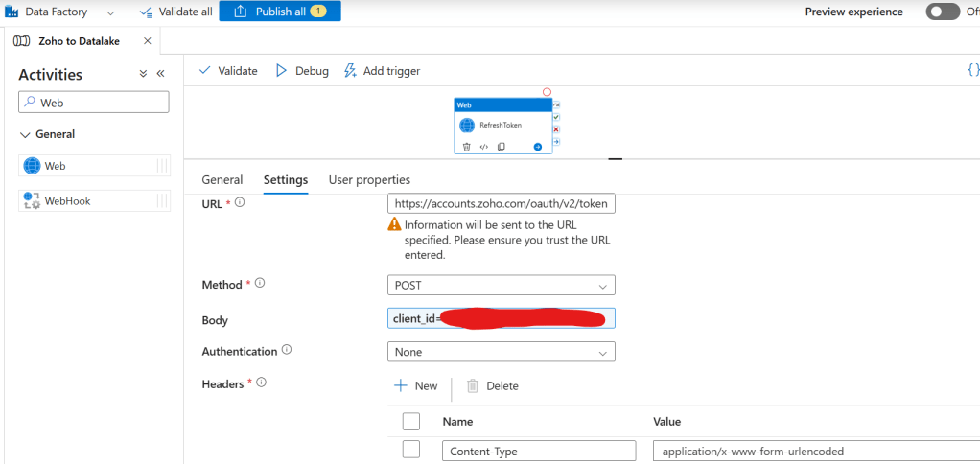
Task: Open pipeline JSON code view braces icon
Action: 972,70
